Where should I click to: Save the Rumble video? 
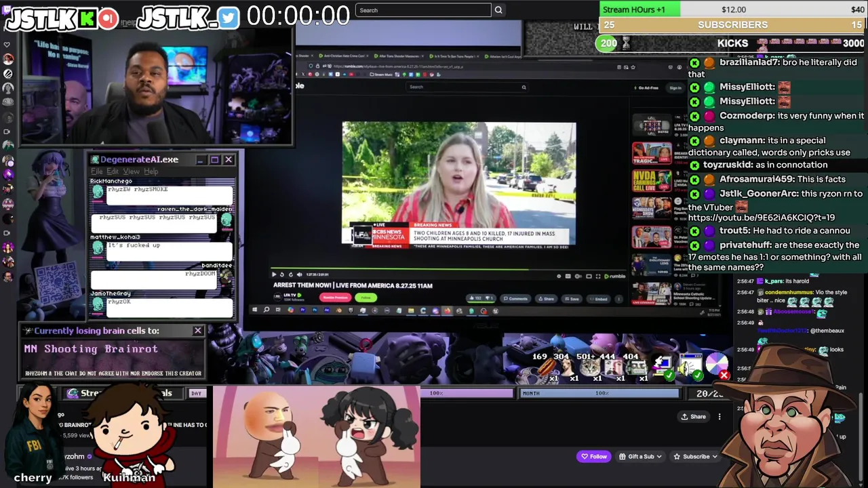tap(572, 298)
